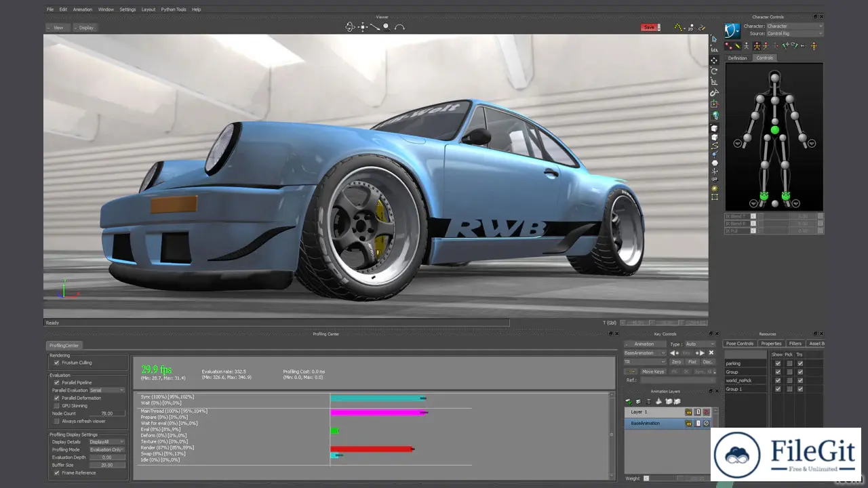Toggle the LCL local reference mode icon
Viewport: 868px width, 488px height.
pyautogui.click(x=715, y=49)
